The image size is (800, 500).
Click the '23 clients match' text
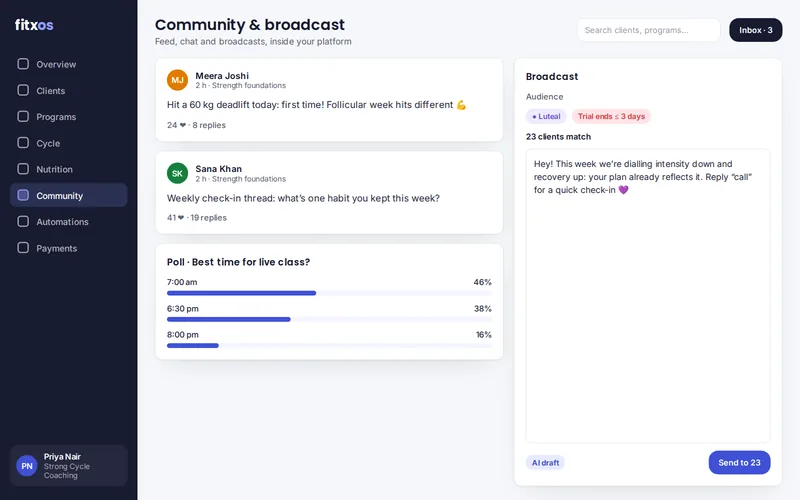pos(558,137)
